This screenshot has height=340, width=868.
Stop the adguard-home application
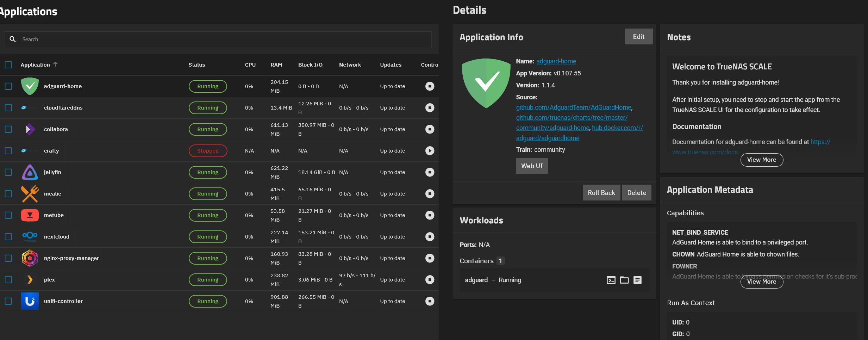pyautogui.click(x=430, y=86)
